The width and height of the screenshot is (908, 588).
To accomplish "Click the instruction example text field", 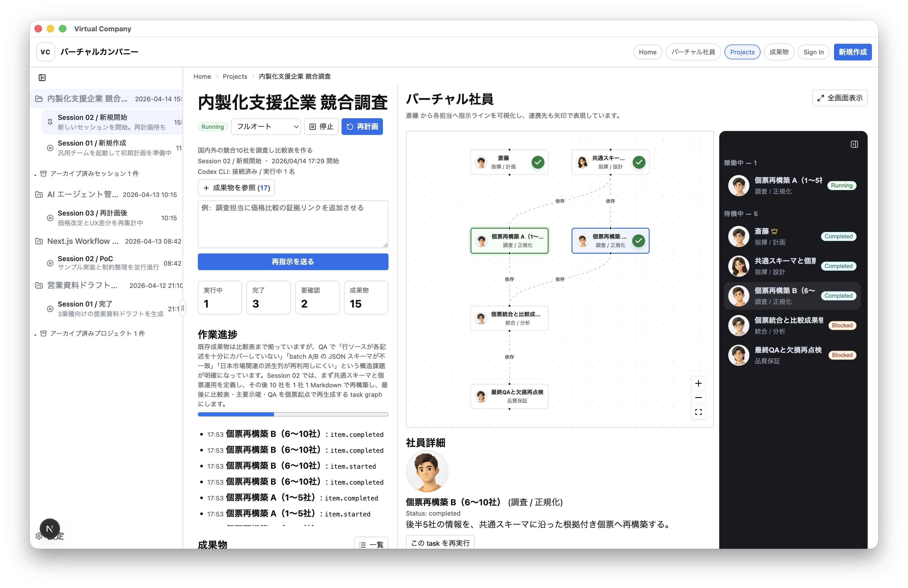I will (x=293, y=224).
